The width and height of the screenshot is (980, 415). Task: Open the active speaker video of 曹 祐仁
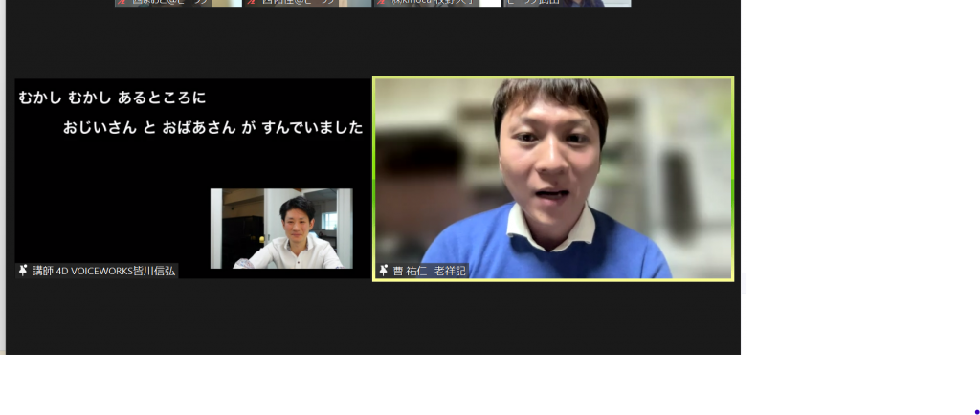pyautogui.click(x=553, y=179)
